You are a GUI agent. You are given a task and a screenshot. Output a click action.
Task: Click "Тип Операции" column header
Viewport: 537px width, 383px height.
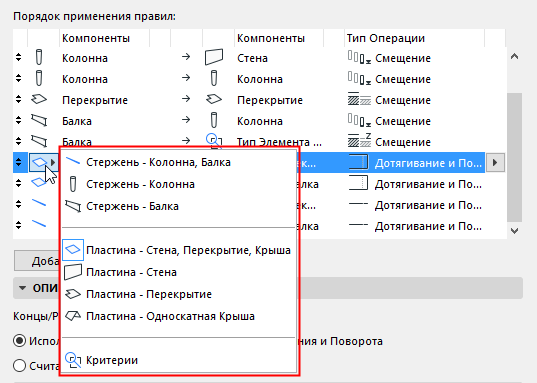click(x=386, y=38)
